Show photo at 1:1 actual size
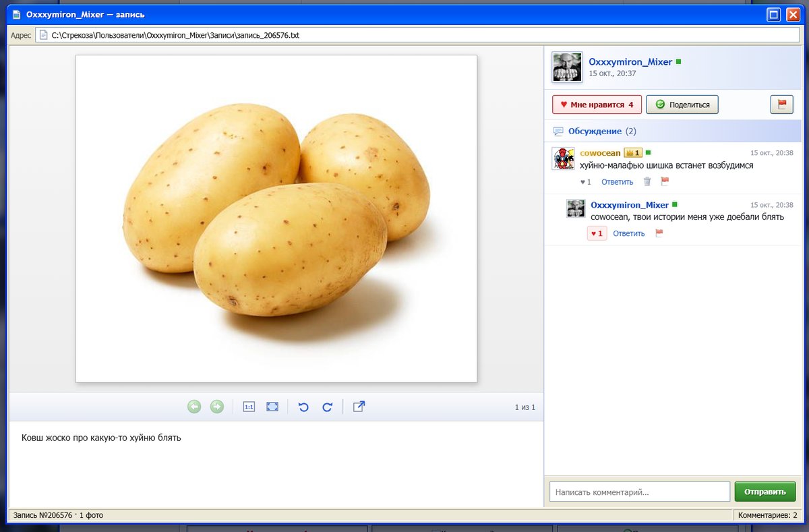The height and width of the screenshot is (532, 809). point(249,407)
